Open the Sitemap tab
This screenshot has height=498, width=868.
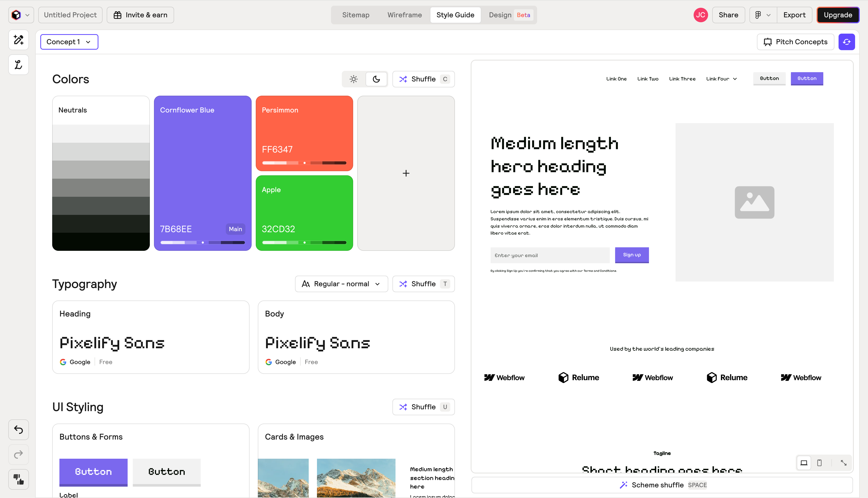[x=356, y=15]
